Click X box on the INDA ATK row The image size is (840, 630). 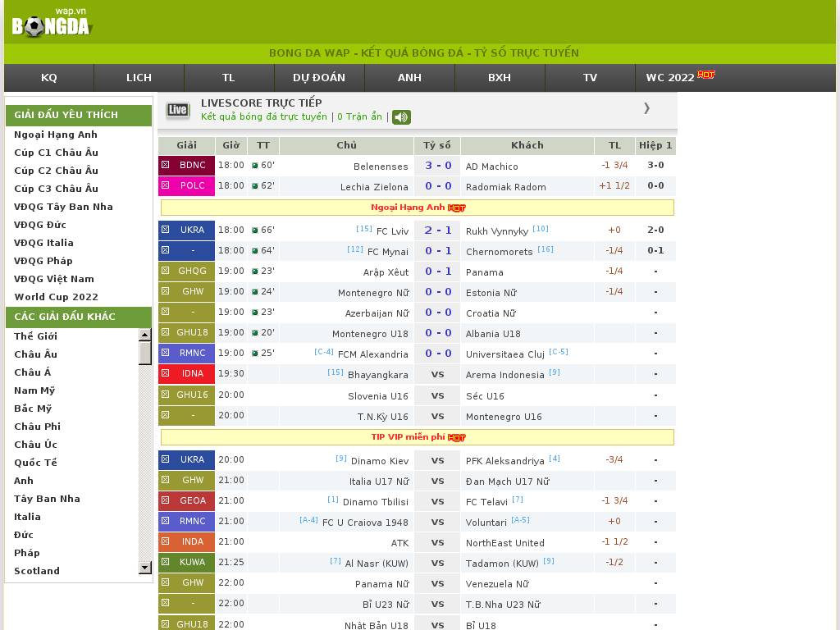[x=165, y=541]
